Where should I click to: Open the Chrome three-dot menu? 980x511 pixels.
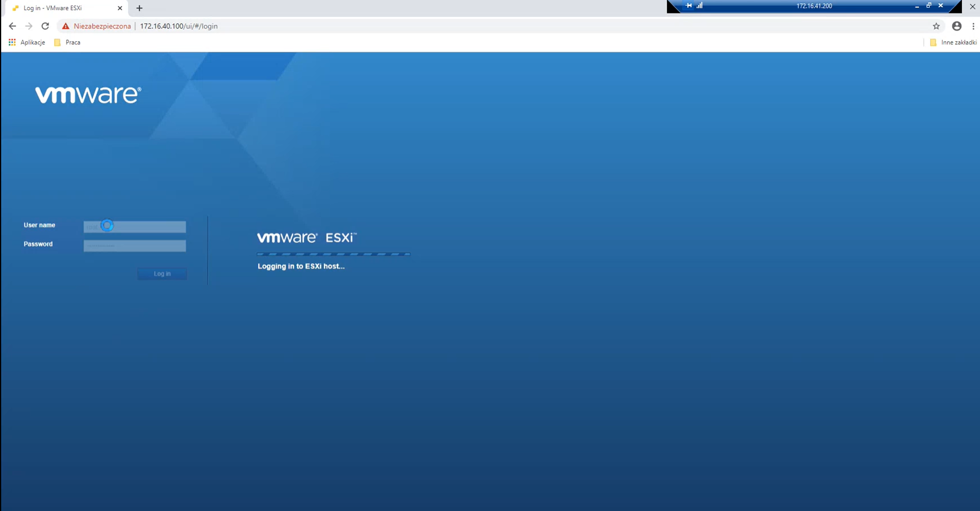973,26
